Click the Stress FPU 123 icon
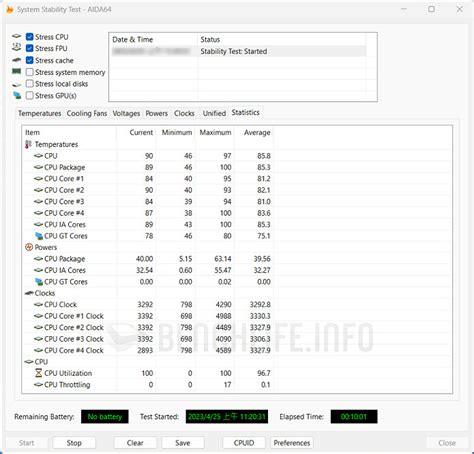Image resolution: width=474 pixels, height=454 pixels. click(x=17, y=48)
